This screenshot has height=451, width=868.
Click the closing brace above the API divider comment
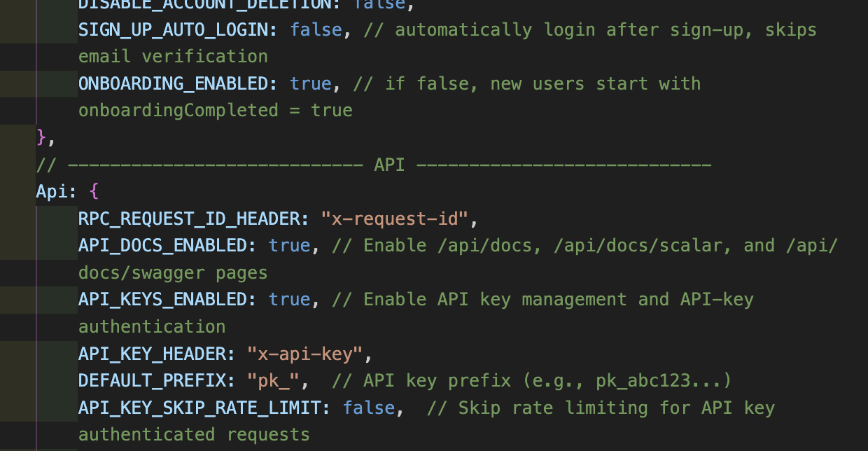(x=41, y=137)
